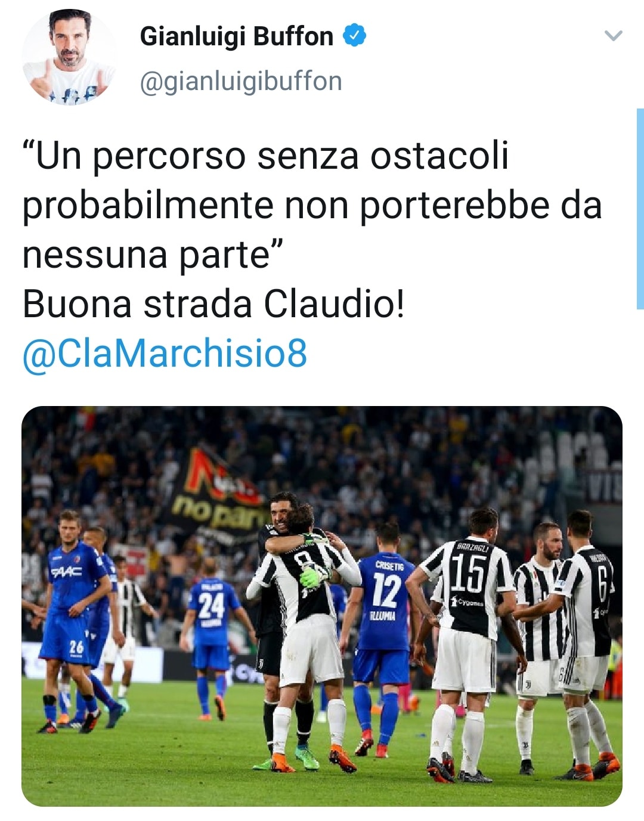Click the green goalkeeper glove

point(313,575)
